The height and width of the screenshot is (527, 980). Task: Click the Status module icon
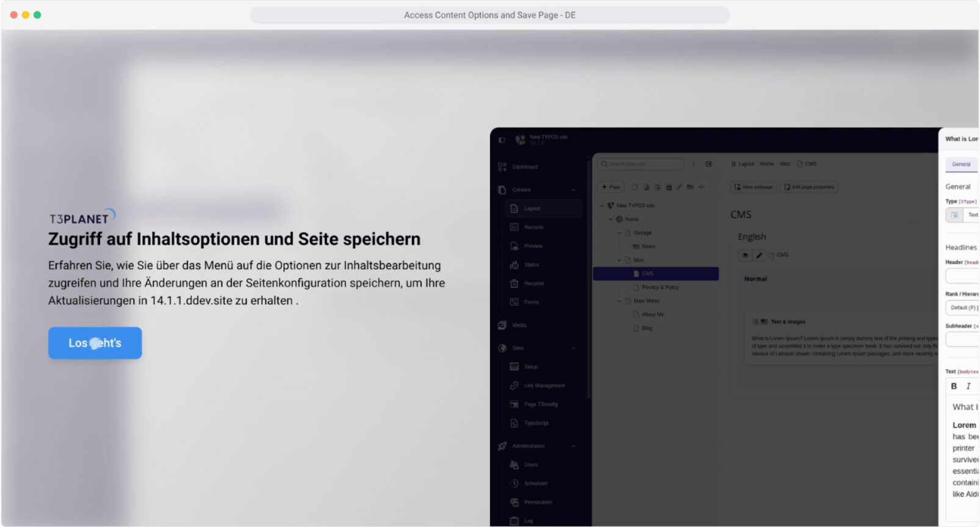tap(514, 265)
